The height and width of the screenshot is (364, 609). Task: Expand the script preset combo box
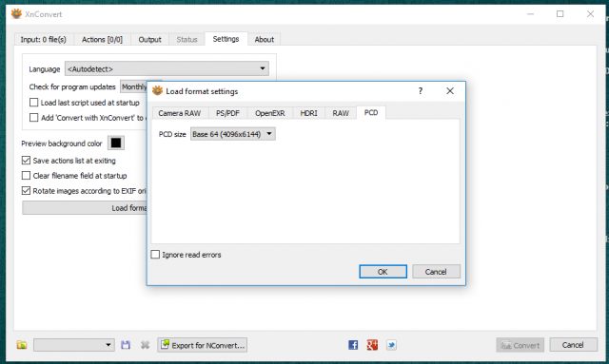point(74,345)
